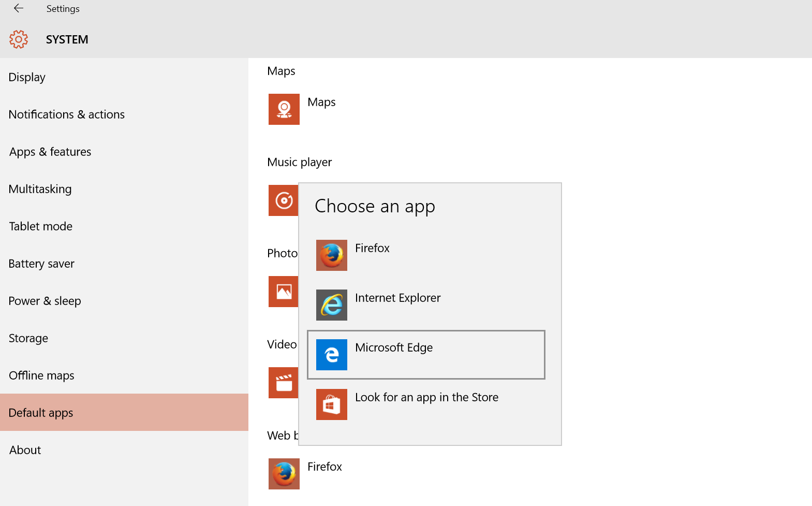Open Offline maps settings
This screenshot has width=812, height=506.
tap(124, 375)
